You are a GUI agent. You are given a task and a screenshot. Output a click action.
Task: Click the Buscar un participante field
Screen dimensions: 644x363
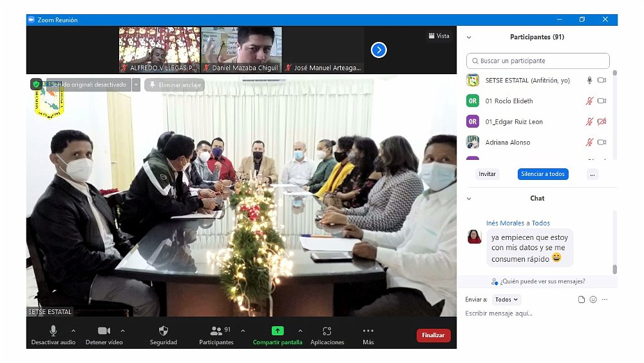[538, 61]
